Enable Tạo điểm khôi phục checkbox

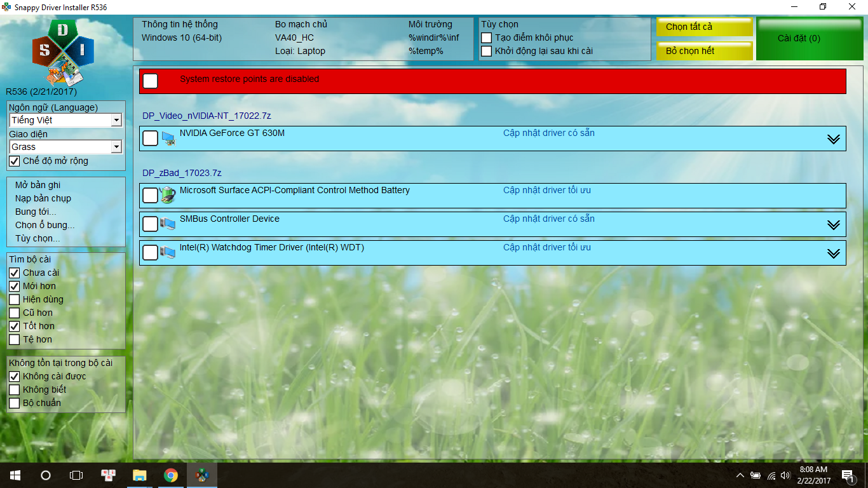pos(487,37)
